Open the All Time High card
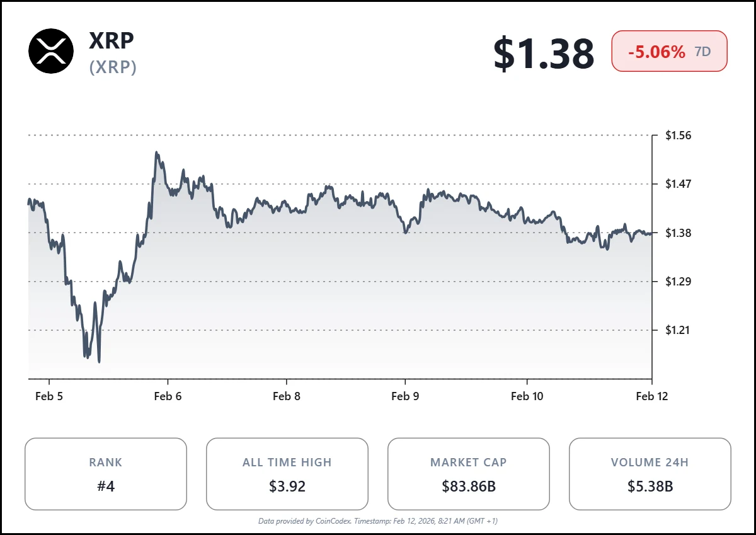The height and width of the screenshot is (535, 756). (x=287, y=474)
